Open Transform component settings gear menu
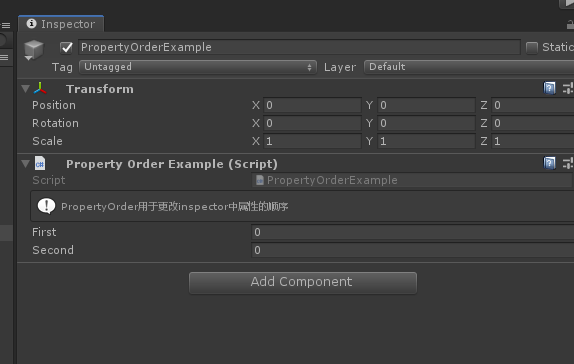Screen dimensions: 574x364 coord(568,88)
